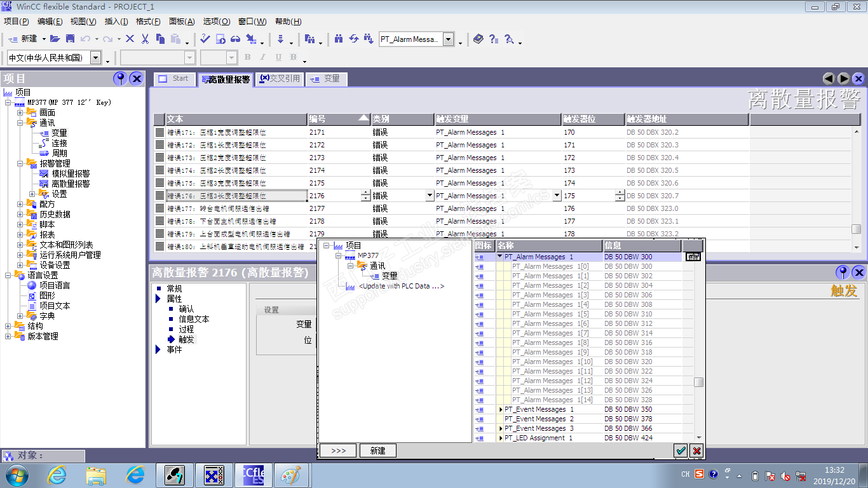Pin the 离散量报警 2176 properties panel

click(x=843, y=273)
